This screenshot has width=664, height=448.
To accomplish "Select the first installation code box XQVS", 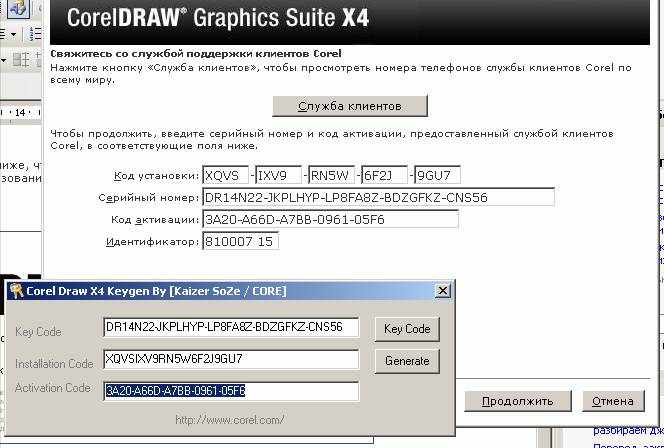I will (225, 175).
